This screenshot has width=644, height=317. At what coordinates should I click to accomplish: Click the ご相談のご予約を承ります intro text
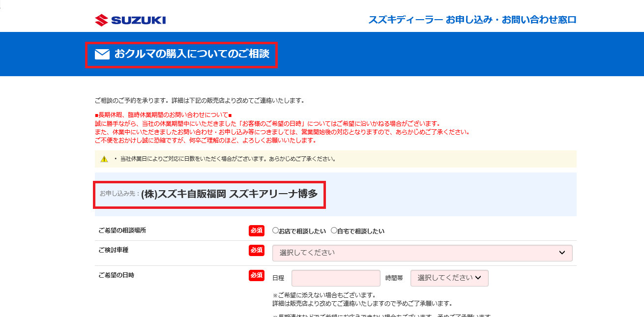200,101
